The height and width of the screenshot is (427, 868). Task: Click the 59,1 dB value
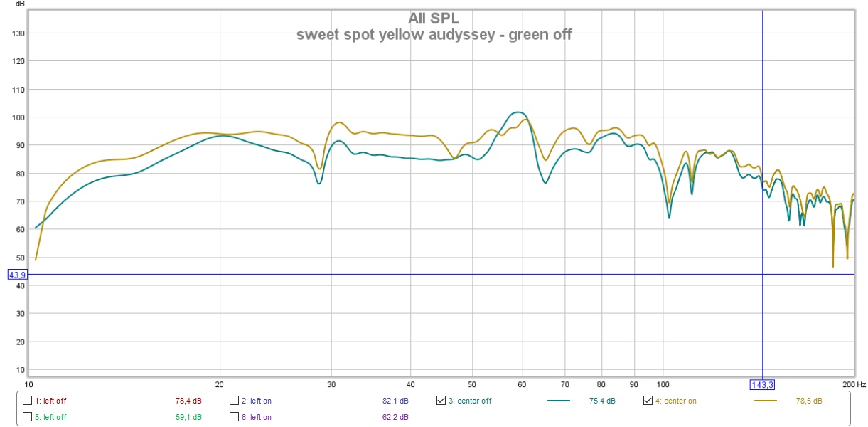tap(188, 417)
